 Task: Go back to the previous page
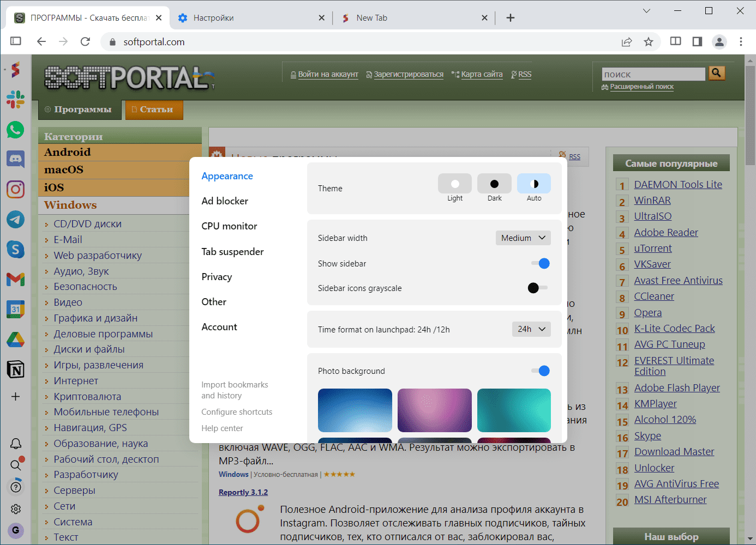[41, 41]
